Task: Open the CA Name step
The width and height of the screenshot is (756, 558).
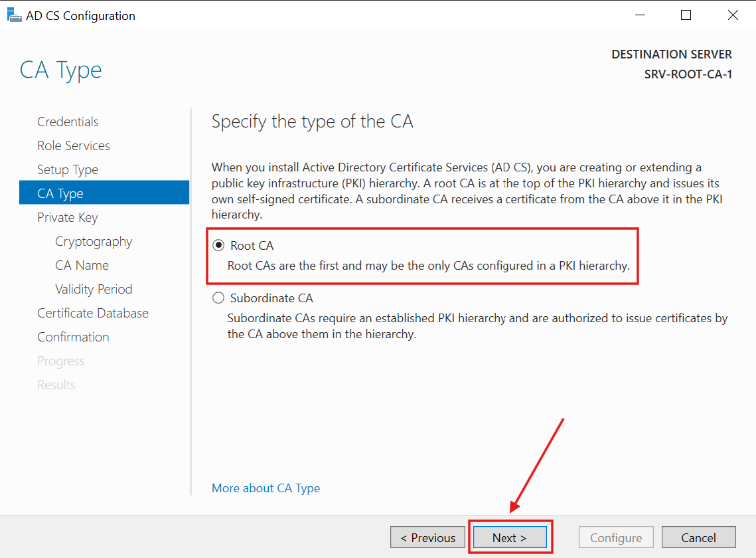Action: pyautogui.click(x=83, y=265)
